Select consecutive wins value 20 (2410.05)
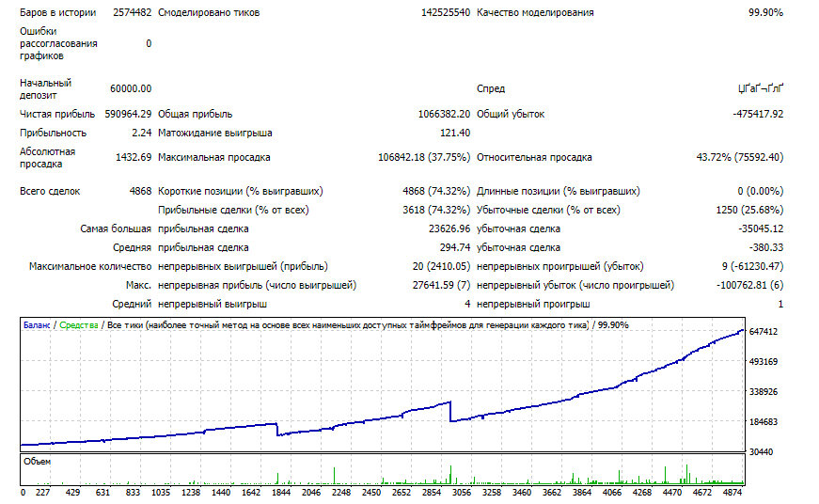 click(x=441, y=266)
